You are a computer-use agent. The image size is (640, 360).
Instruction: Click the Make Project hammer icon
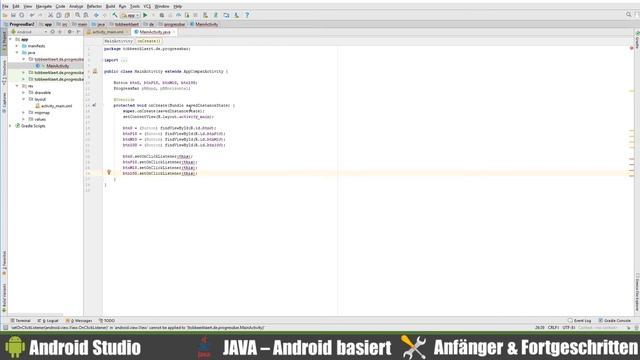115,15
